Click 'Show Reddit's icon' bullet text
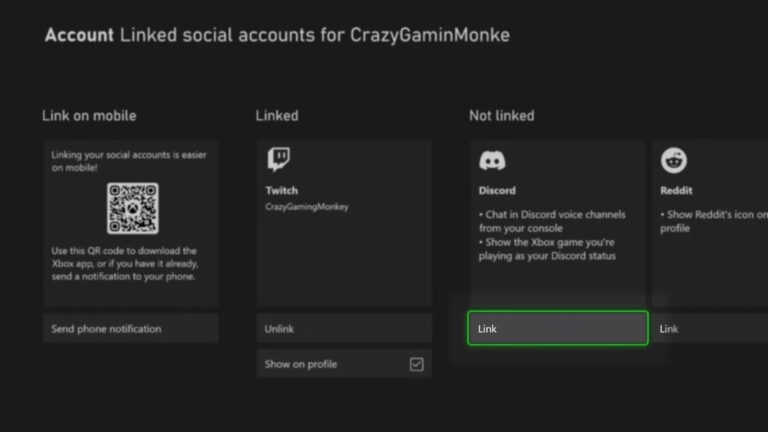The width and height of the screenshot is (768, 432). 714,221
